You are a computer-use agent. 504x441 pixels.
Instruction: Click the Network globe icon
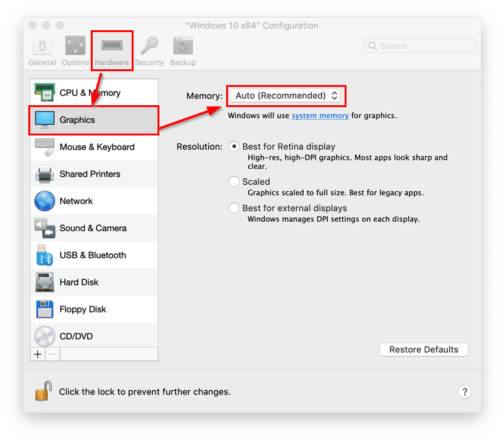(x=45, y=201)
